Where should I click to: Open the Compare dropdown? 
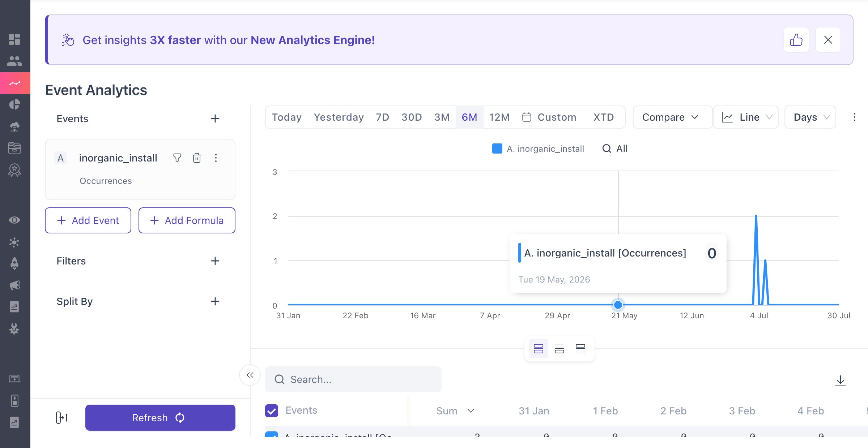point(672,117)
